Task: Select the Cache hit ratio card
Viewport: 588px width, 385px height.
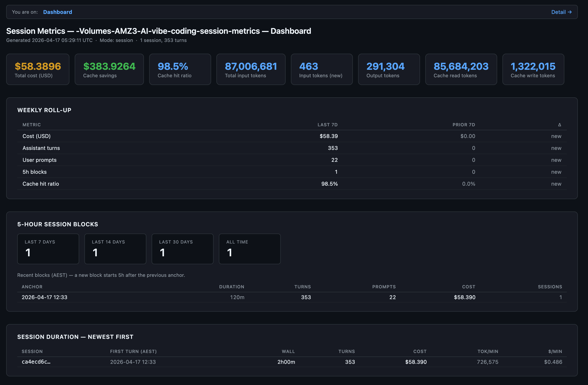Action: click(x=180, y=69)
